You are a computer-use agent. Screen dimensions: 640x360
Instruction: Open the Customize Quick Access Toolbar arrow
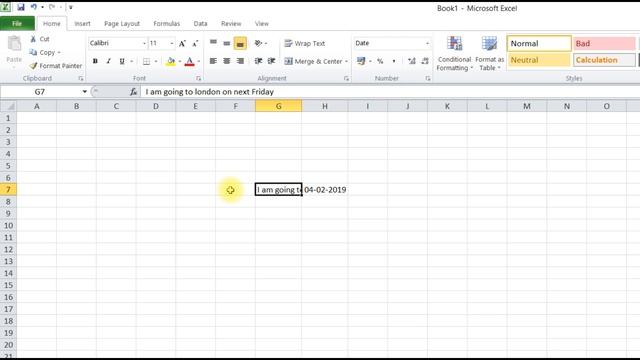pyautogui.click(x=71, y=7)
